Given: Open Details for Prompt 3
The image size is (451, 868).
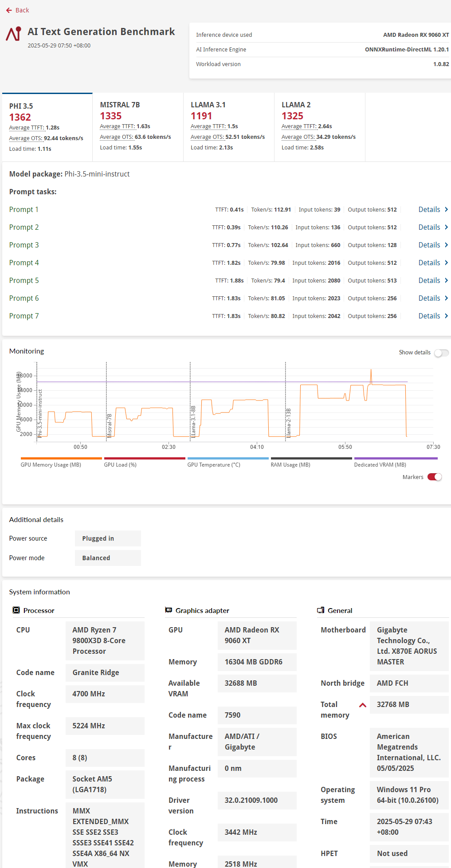Looking at the screenshot, I should [433, 245].
